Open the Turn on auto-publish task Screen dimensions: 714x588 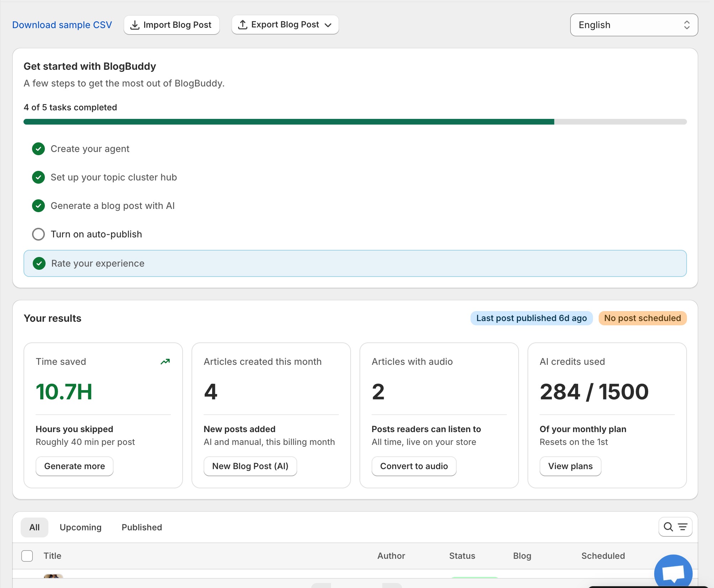(x=96, y=234)
